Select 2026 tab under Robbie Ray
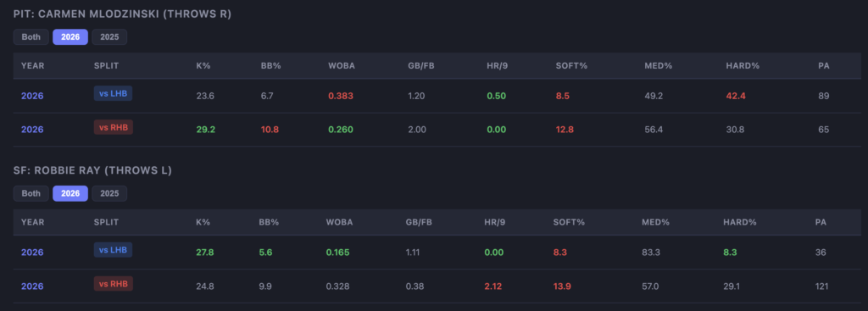The width and height of the screenshot is (868, 311). point(70,193)
